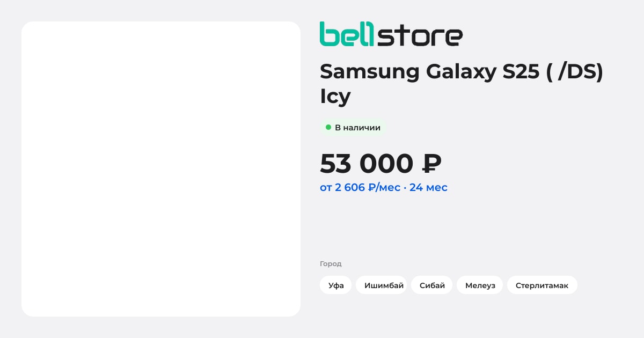Click the Samsung Galaxy S25 product title
The height and width of the screenshot is (338, 644).
462,83
